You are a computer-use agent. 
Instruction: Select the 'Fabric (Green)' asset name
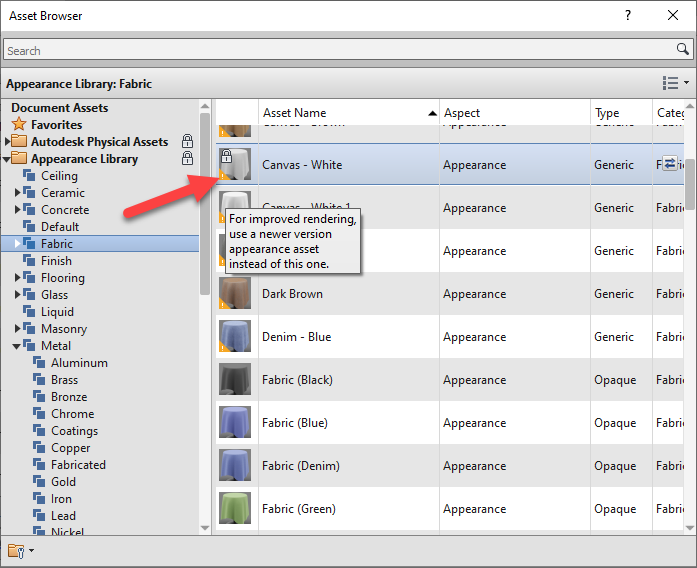click(x=299, y=509)
